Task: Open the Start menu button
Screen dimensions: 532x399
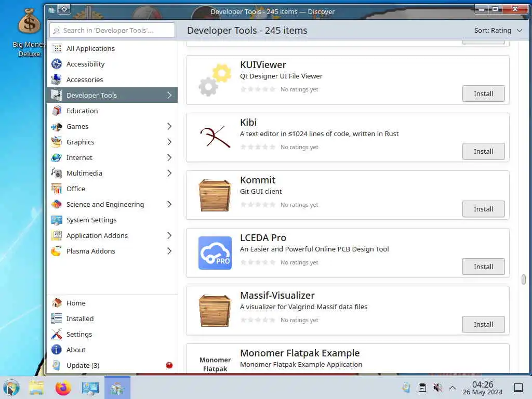Action: point(11,388)
